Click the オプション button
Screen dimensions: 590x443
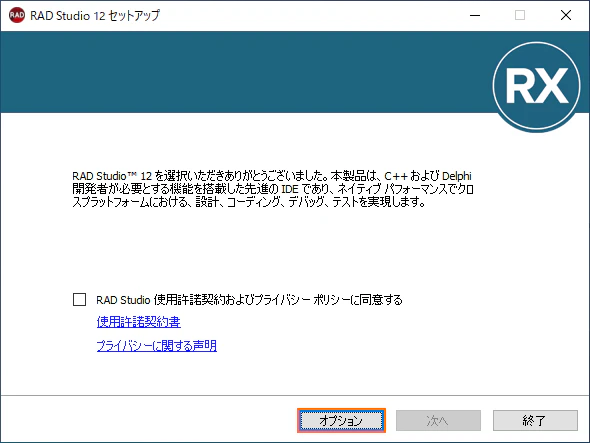[341, 420]
